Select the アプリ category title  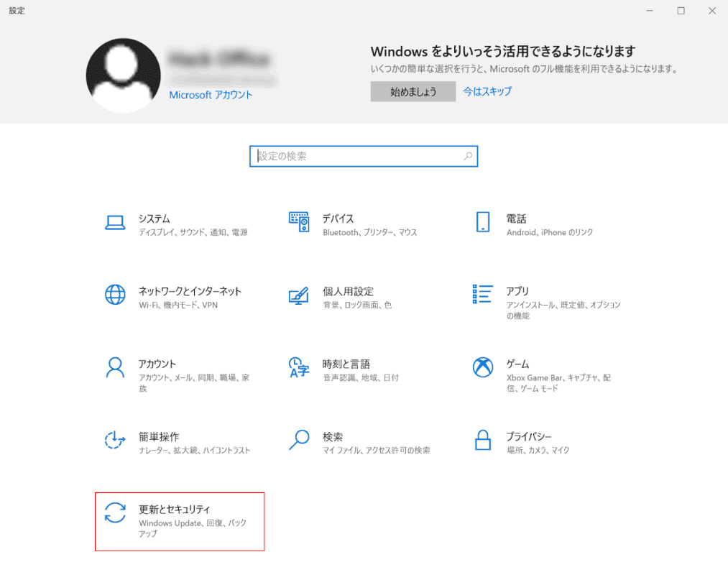coord(517,291)
